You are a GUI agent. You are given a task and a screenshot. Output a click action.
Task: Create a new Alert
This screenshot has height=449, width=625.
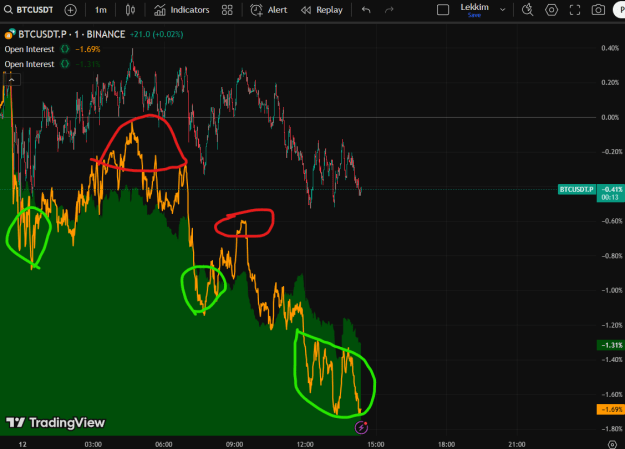[x=269, y=10]
